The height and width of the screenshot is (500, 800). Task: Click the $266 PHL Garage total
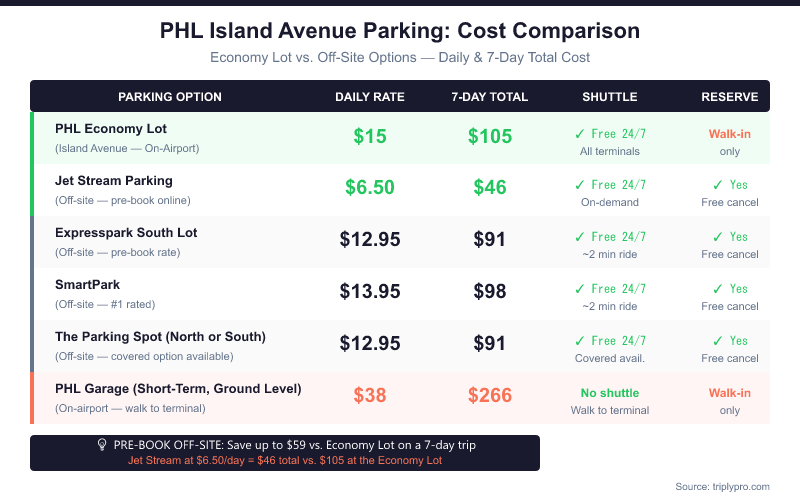click(x=490, y=395)
